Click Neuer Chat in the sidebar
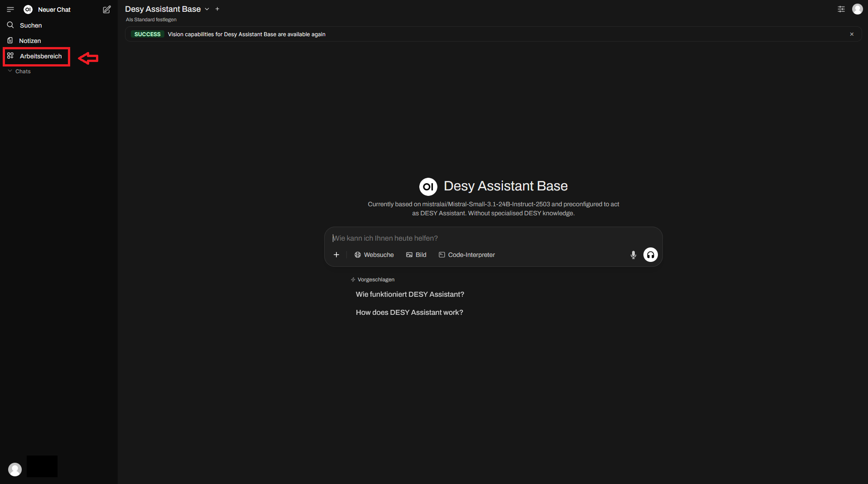Viewport: 868px width, 484px height. click(x=54, y=9)
